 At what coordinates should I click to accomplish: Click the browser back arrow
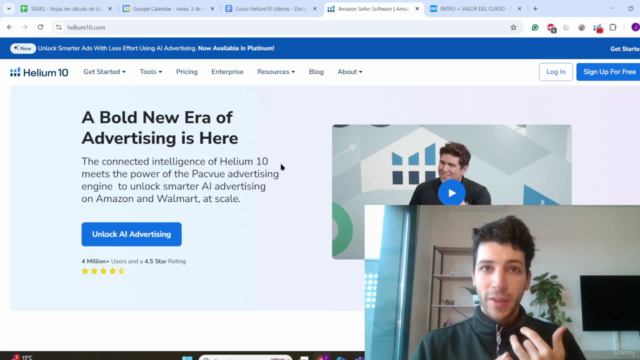(x=9, y=27)
